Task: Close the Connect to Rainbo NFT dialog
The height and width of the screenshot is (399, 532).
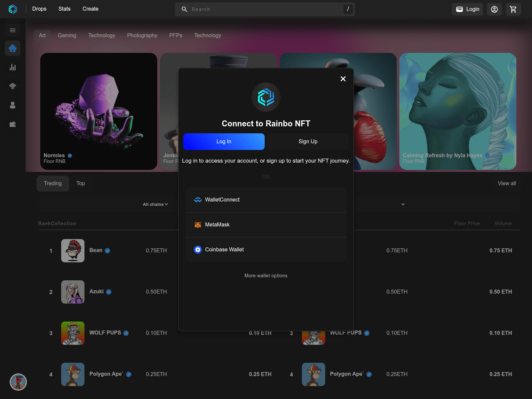Action: [343, 79]
